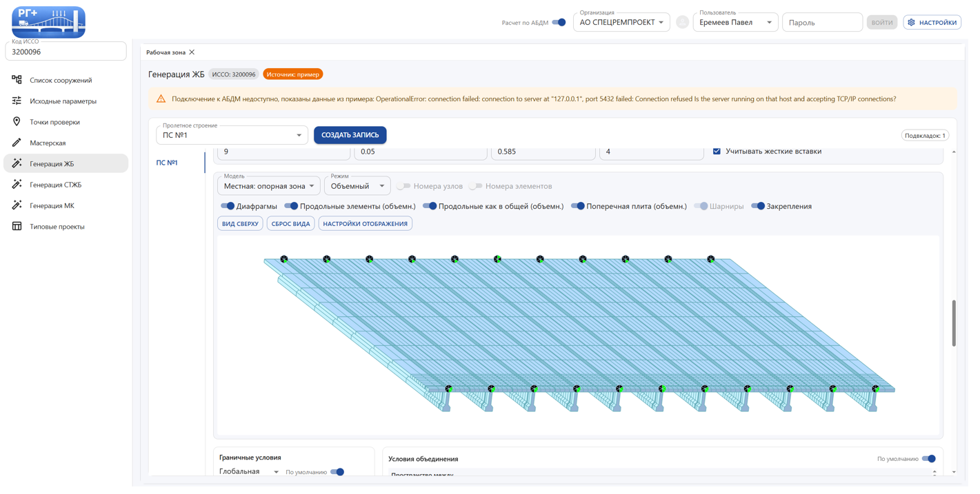Click the Список сооружений sidebar icon
980x494 pixels.
17,80
